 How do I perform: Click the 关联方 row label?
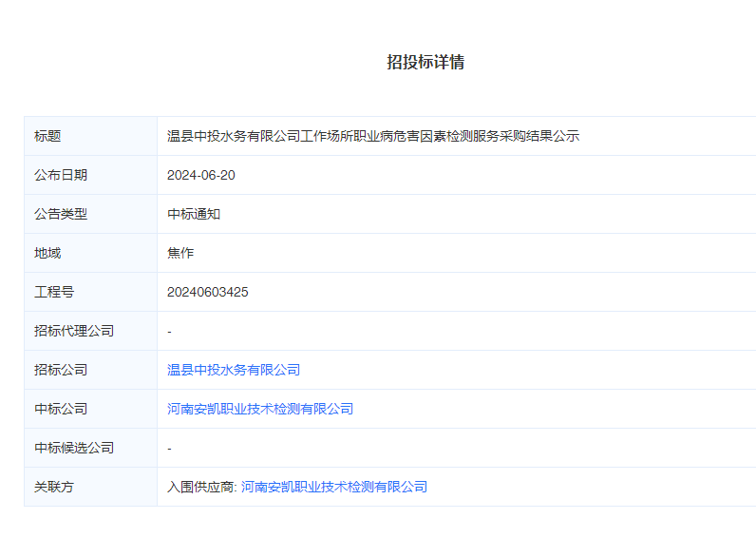pos(54,487)
